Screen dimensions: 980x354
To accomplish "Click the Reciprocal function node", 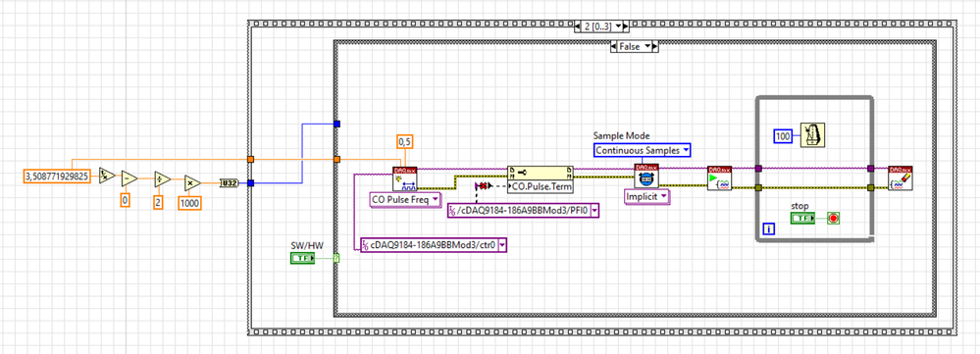I will pyautogui.click(x=107, y=177).
